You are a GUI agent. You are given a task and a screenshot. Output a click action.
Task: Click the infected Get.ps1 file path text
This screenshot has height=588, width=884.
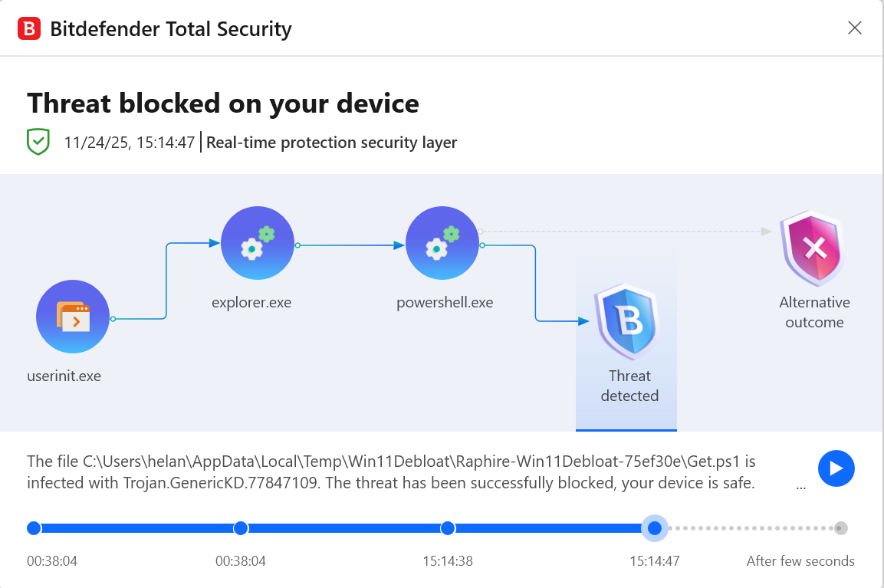point(383,462)
